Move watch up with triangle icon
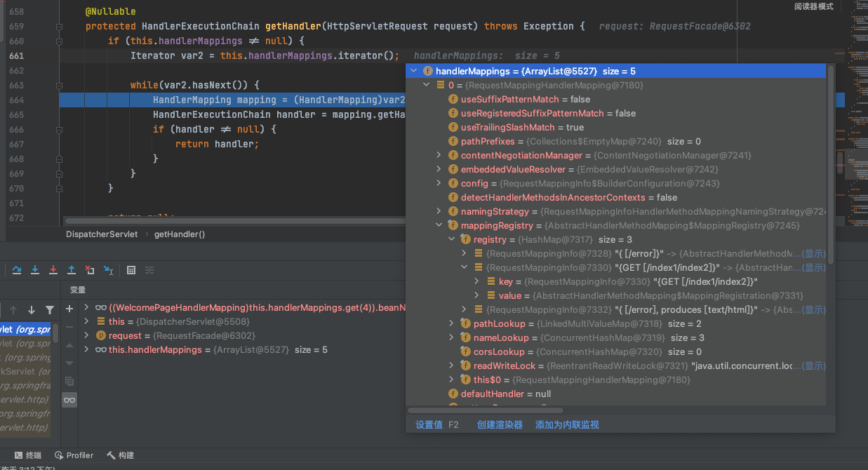 (69, 345)
